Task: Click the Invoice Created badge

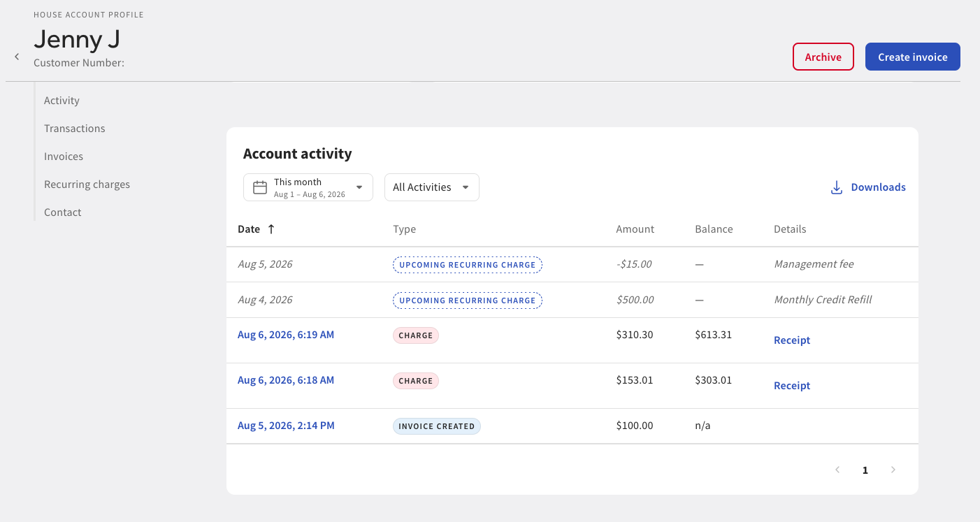Action: [x=437, y=426]
